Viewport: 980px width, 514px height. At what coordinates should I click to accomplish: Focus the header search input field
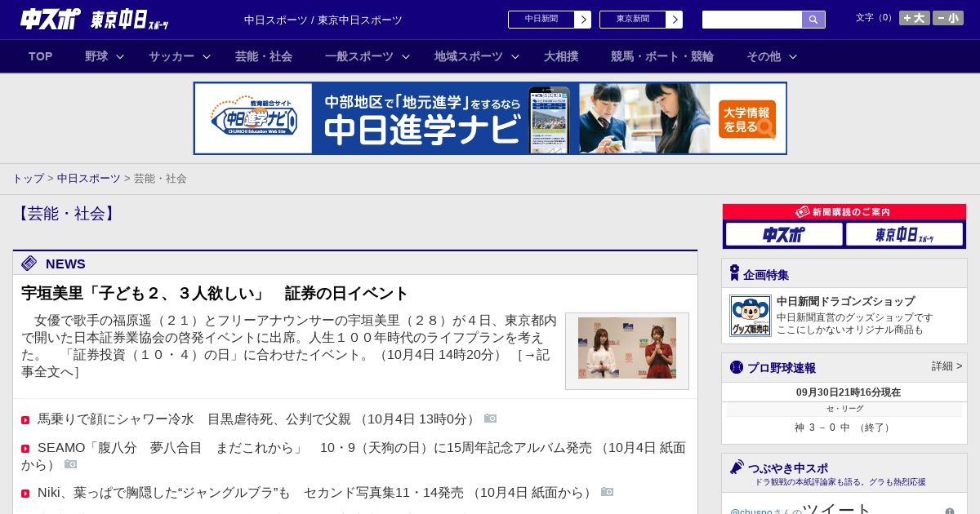pos(752,20)
